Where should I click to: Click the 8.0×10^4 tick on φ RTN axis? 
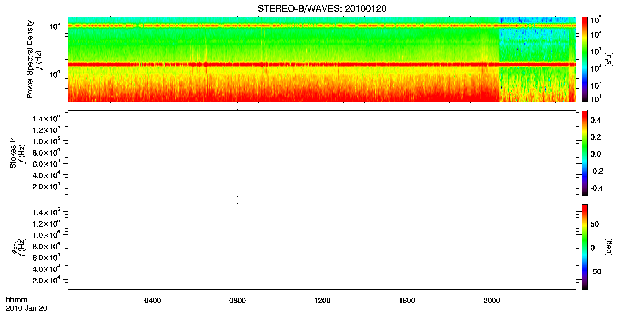(x=46, y=246)
